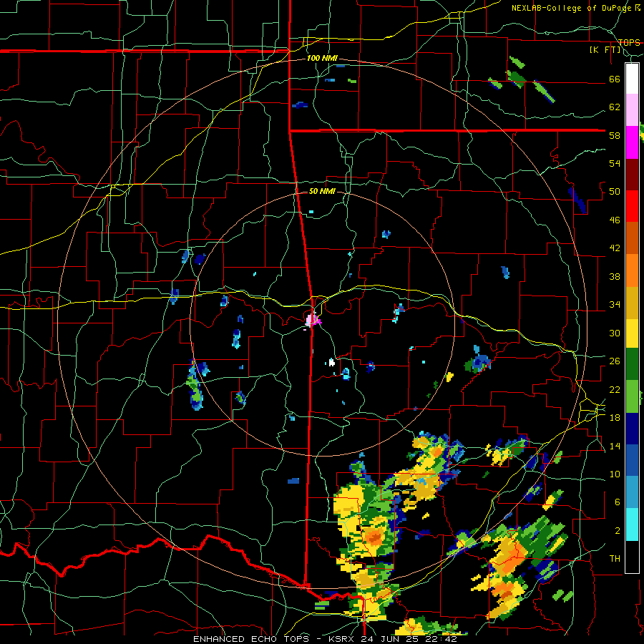Click the light green legend color segment
Screen dimensions: 644x644
point(632,396)
